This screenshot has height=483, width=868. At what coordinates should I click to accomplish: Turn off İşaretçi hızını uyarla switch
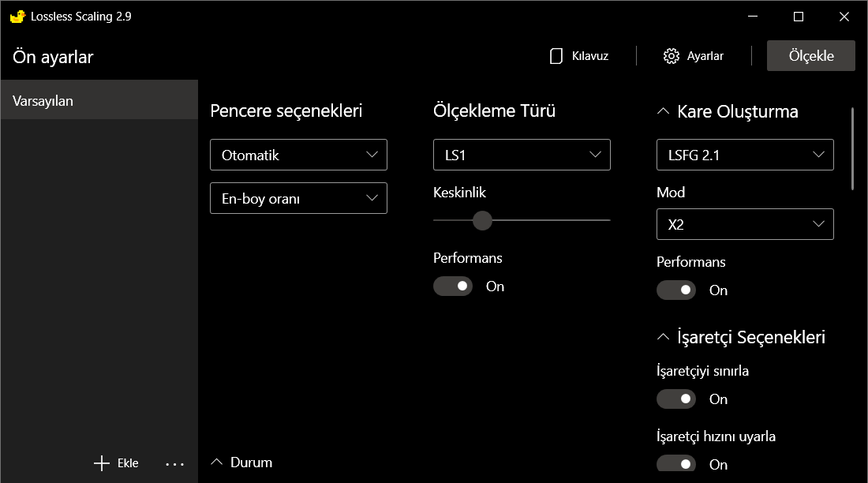point(676,463)
